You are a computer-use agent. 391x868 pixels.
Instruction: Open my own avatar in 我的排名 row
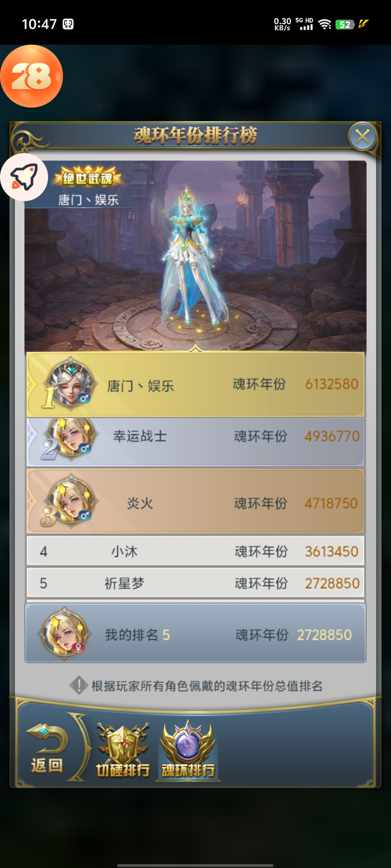(65, 634)
